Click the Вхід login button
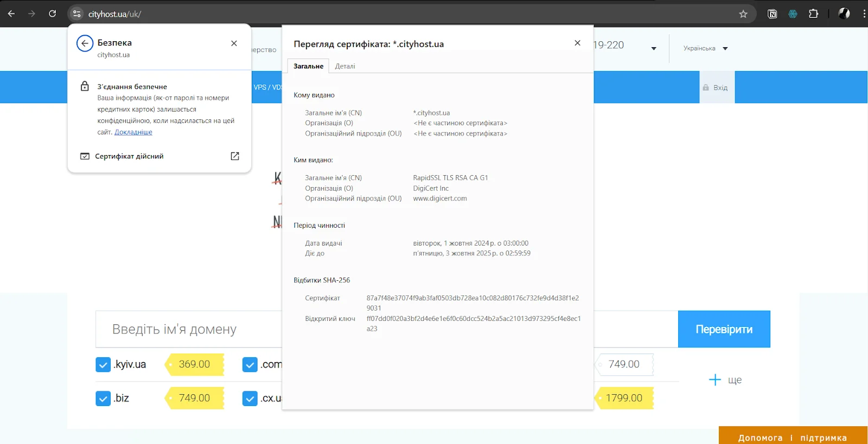 [717, 87]
